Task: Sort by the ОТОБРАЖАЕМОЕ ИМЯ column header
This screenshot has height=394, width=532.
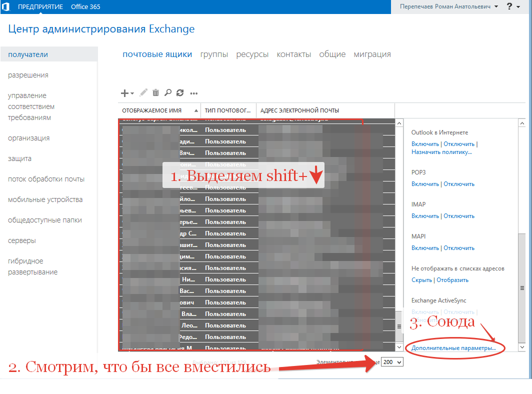Action: (x=151, y=110)
